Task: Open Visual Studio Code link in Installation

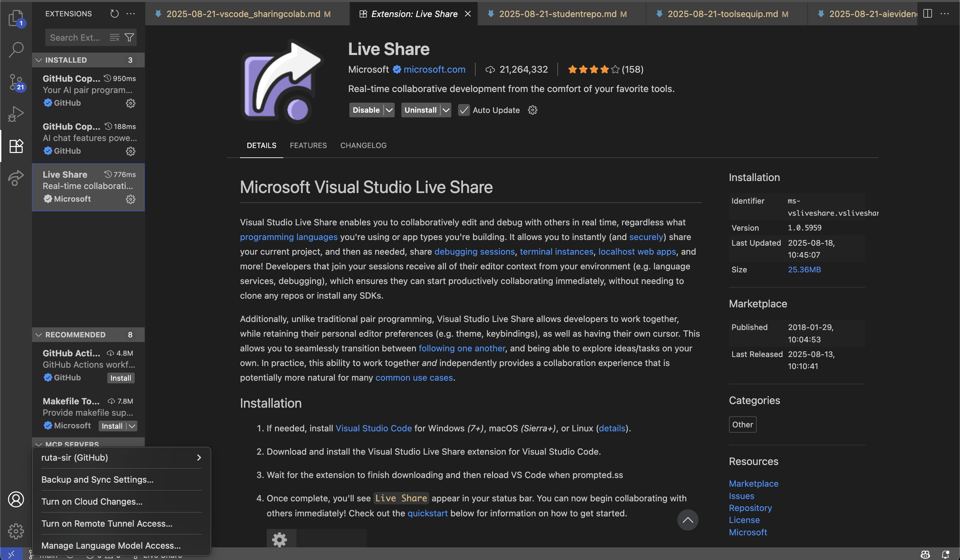Action: tap(373, 428)
